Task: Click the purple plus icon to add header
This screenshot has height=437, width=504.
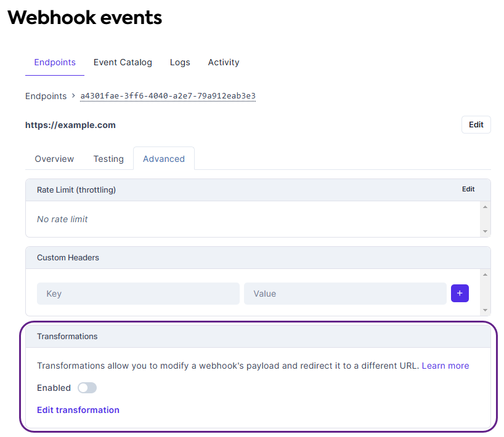Action: click(460, 293)
